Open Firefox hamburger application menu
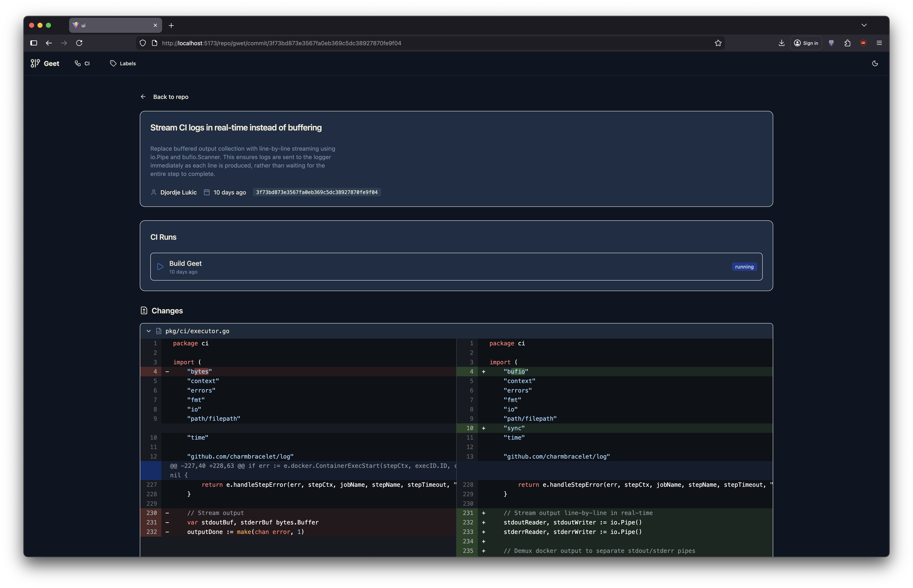The height and width of the screenshot is (588, 913). pos(879,43)
